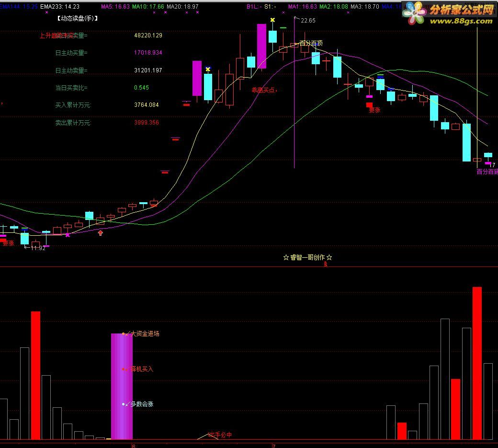Image resolution: width=498 pixels, height=448 pixels.
Task: Click the 当日买卖比= label
Action: tap(71, 88)
